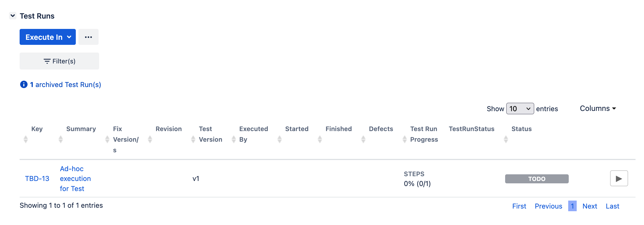Image resolution: width=644 pixels, height=225 pixels.
Task: Open the Ad-hoc execution for Test summary
Action: [75, 179]
